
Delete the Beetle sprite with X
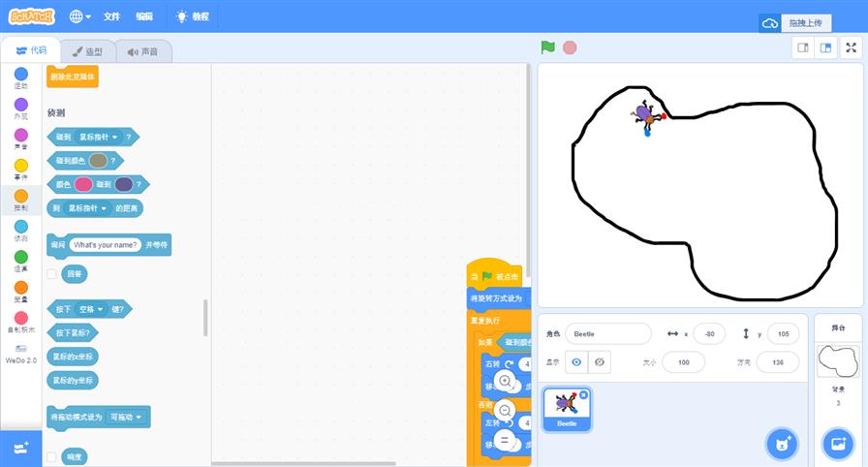583,395
